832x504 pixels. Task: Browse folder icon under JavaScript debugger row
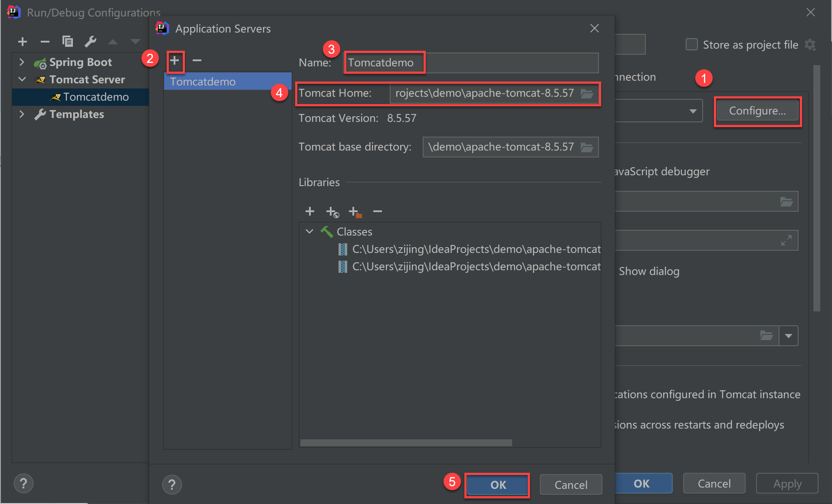click(x=786, y=202)
